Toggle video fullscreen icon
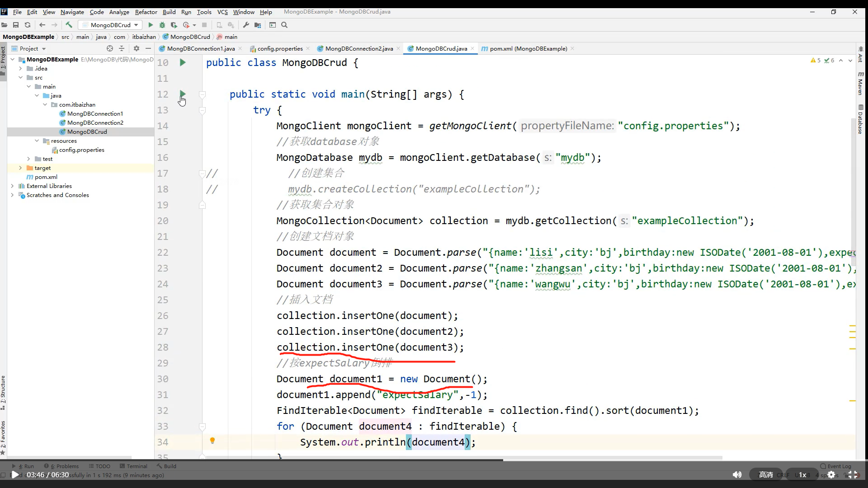 point(853,474)
